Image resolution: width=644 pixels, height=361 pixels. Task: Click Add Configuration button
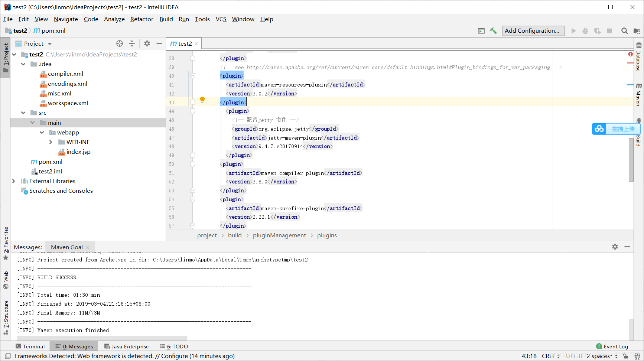533,31
